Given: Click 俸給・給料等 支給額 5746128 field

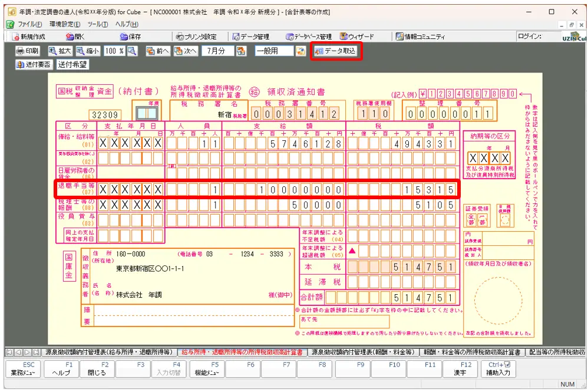Looking at the screenshot, I should [284, 143].
